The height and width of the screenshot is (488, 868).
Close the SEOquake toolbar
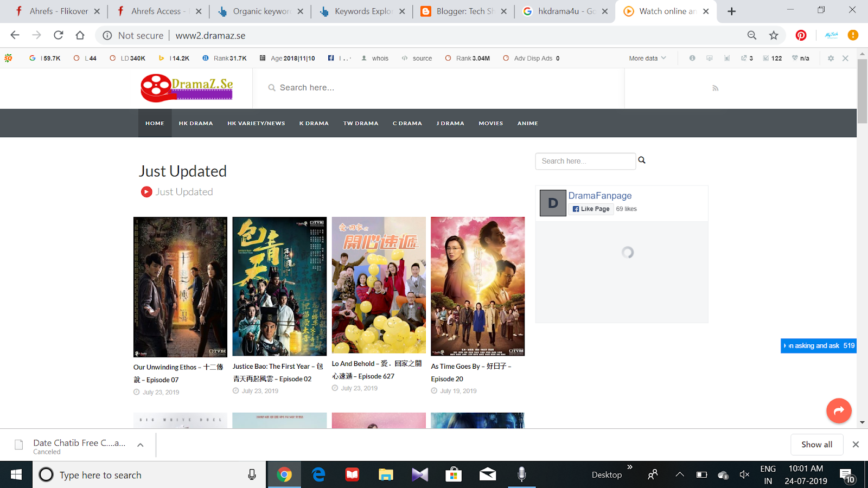[845, 58]
